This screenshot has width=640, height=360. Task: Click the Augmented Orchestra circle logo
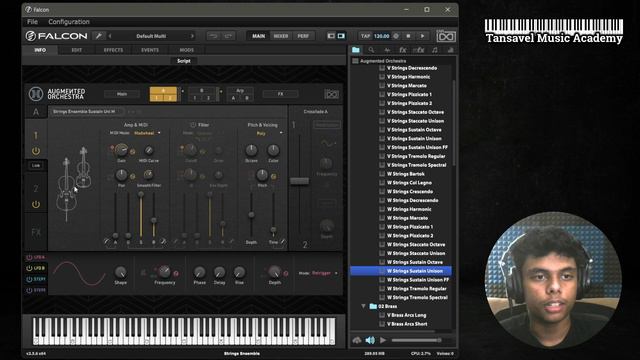coord(36,94)
